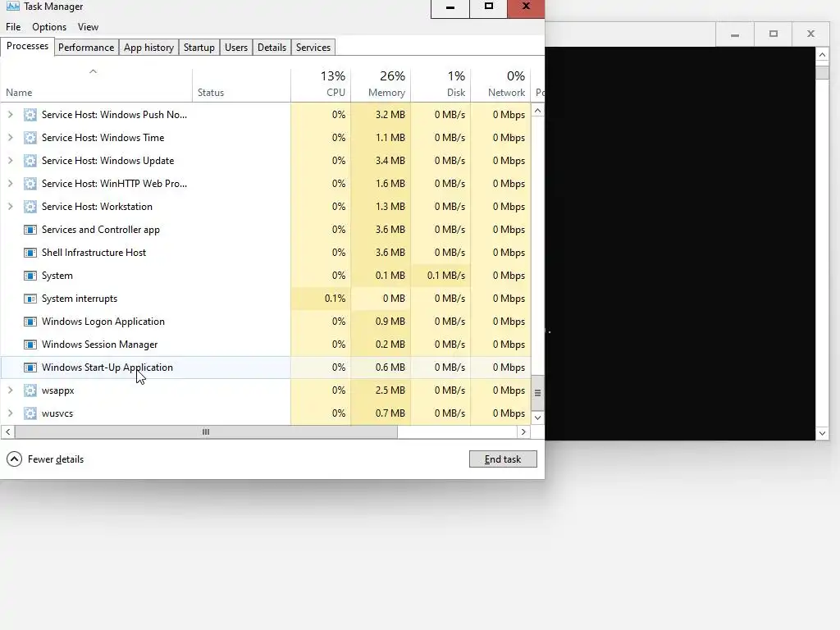The height and width of the screenshot is (630, 840).
Task: Click the System interrupts icon
Action: (x=30, y=299)
